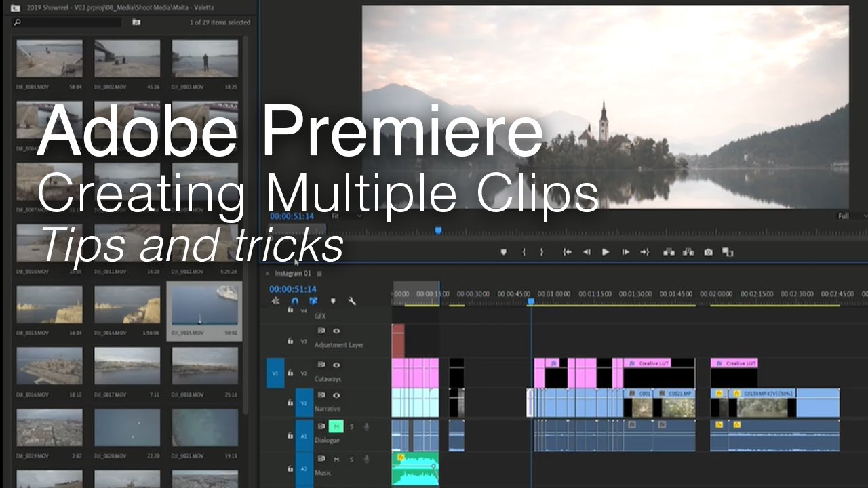The width and height of the screenshot is (868, 488).
Task: Toggle V1 track targeting on Narrative
Action: click(304, 403)
